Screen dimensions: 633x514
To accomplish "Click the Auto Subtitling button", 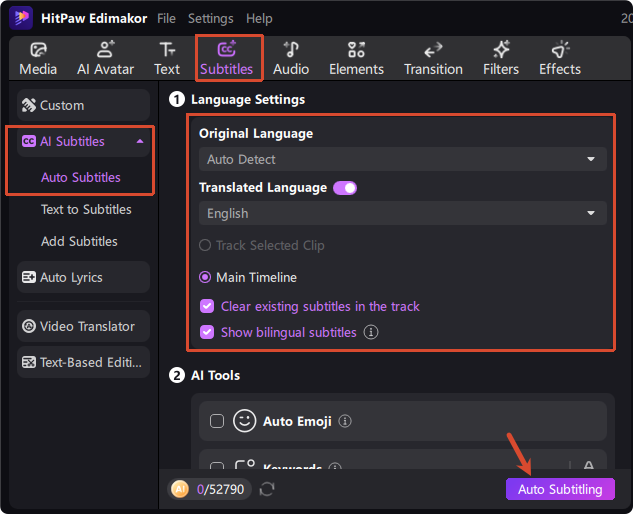I will tap(560, 489).
